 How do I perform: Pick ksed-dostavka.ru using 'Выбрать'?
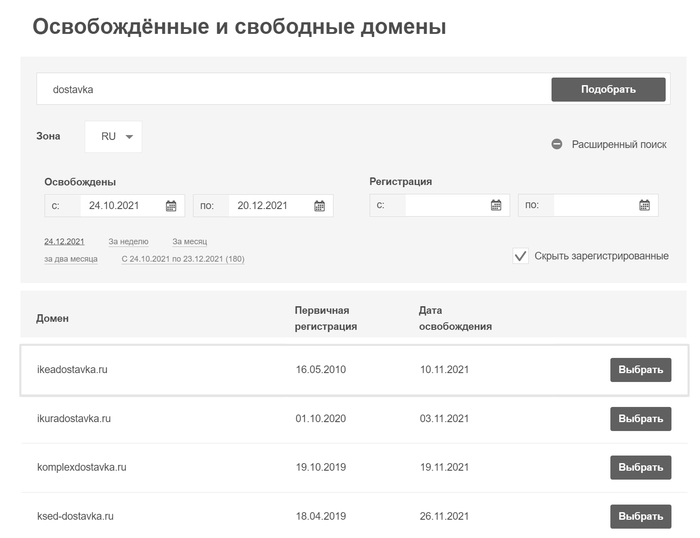(x=640, y=517)
